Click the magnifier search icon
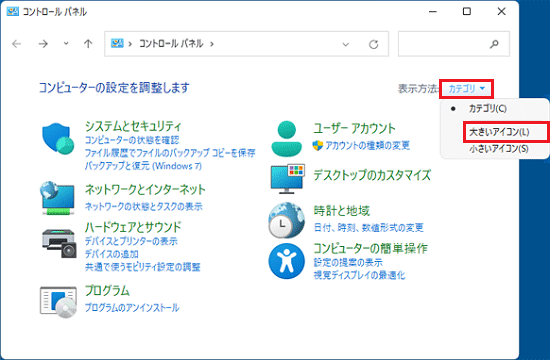The image size is (550, 360). click(494, 44)
